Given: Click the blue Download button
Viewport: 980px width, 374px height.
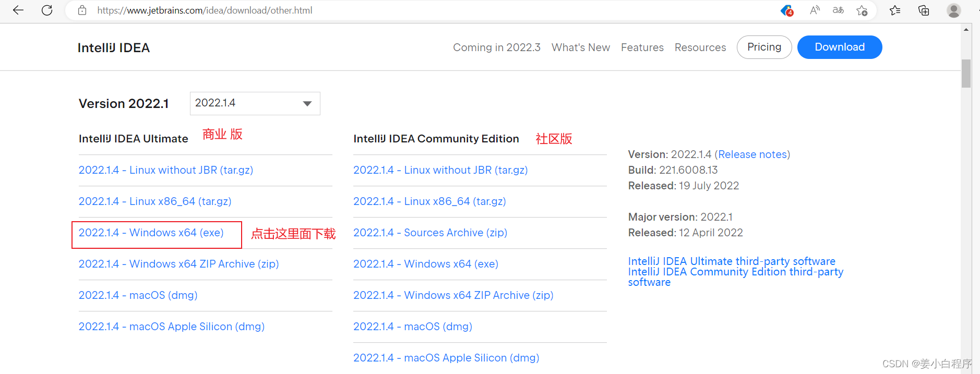Looking at the screenshot, I should [x=840, y=47].
